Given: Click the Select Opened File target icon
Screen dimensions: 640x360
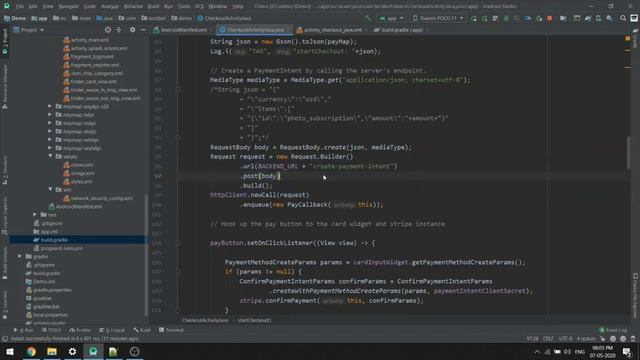Looking at the screenshot, I should [108, 30].
